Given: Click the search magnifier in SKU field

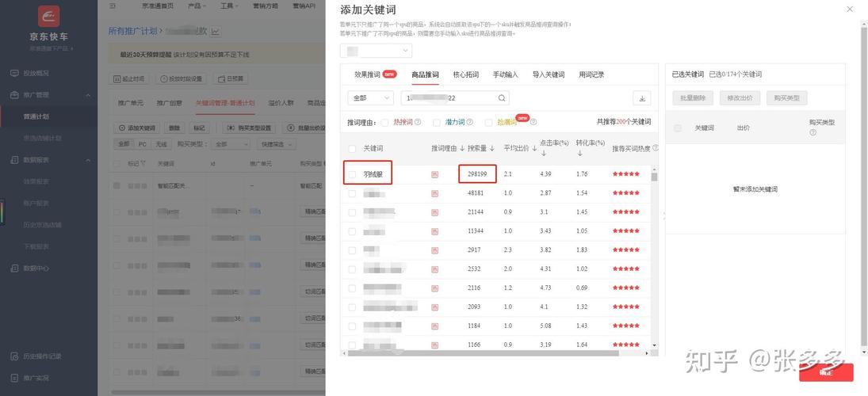Looking at the screenshot, I should 502,98.
